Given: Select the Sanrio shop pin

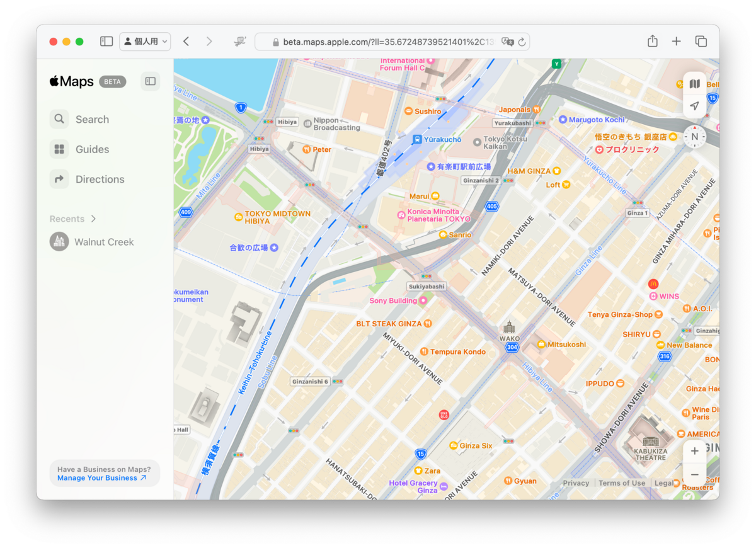Looking at the screenshot, I should pyautogui.click(x=443, y=235).
